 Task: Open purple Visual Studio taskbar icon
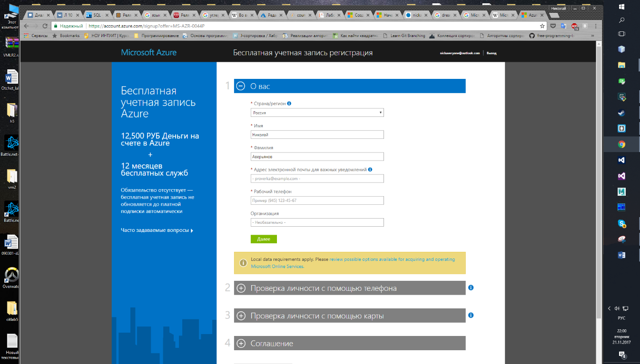coord(621,176)
